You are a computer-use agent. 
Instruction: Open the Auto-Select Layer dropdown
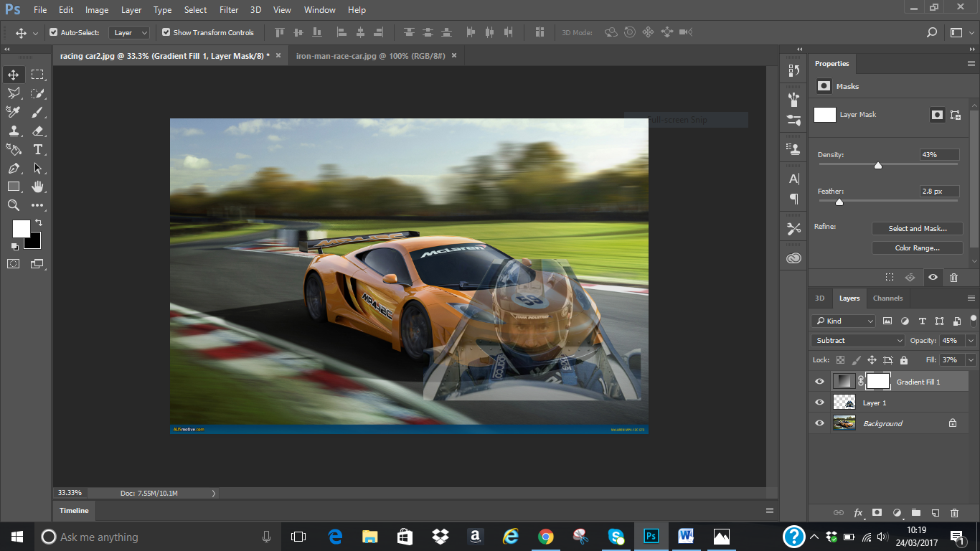(129, 32)
